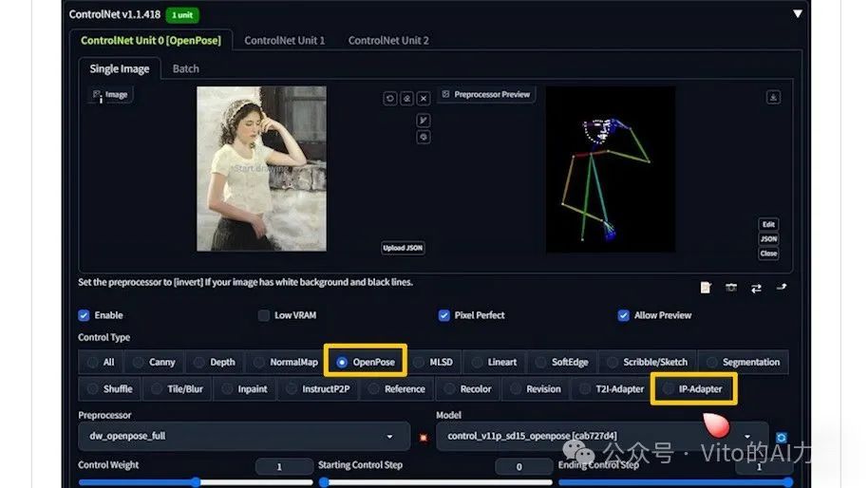The image size is (868, 488).
Task: Select the SoftEdge control type
Action: pyautogui.click(x=562, y=363)
